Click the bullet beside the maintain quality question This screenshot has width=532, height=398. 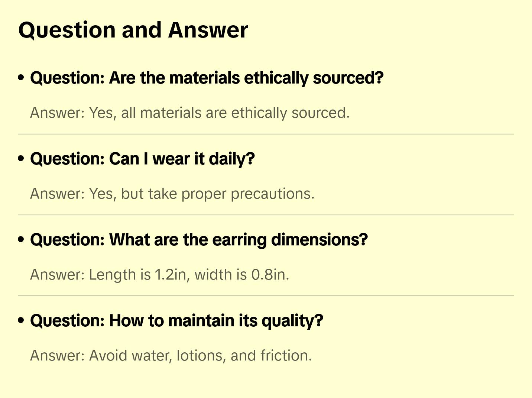tap(21, 320)
